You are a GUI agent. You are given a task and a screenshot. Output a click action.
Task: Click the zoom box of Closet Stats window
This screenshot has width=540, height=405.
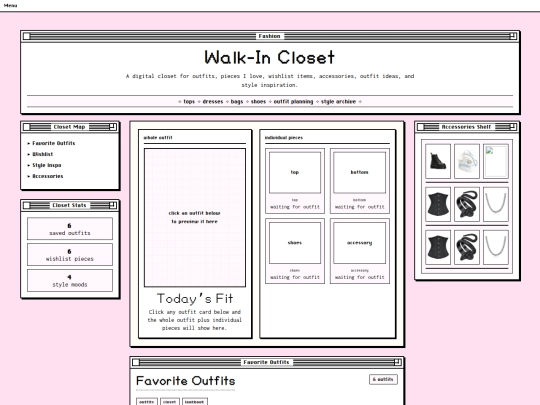point(112,205)
